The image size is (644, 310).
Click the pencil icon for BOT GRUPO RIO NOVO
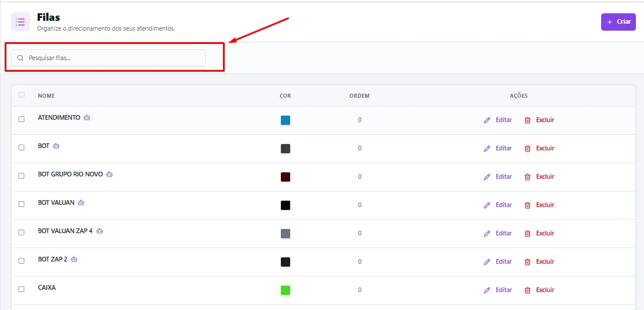pyautogui.click(x=487, y=177)
